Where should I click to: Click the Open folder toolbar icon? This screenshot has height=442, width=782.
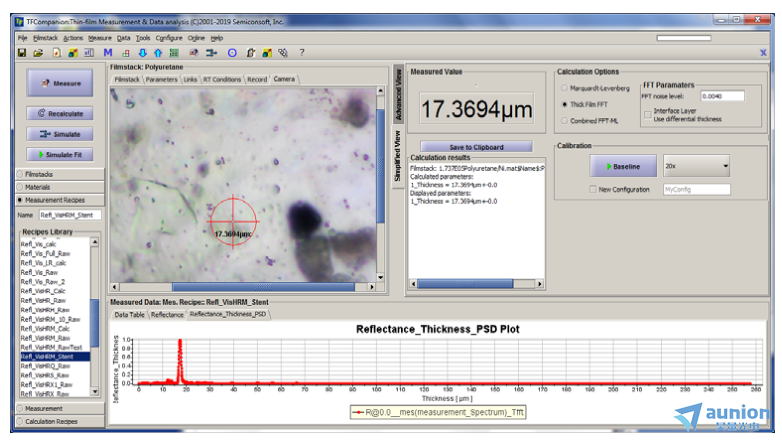[x=38, y=52]
